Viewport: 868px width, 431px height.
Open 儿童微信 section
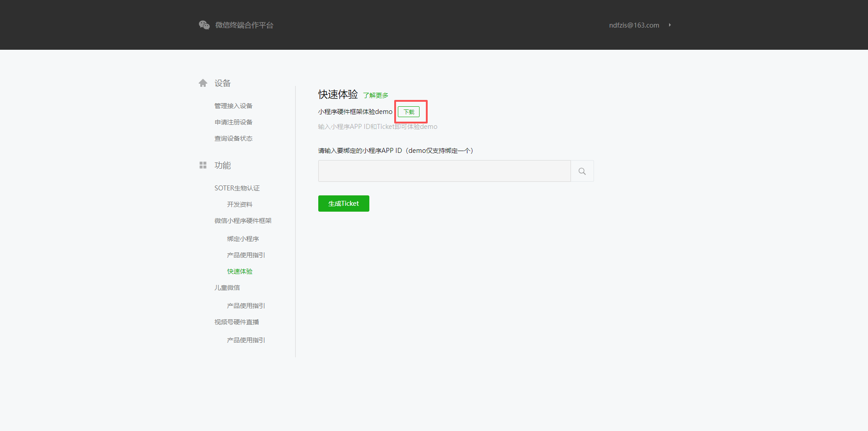coord(227,288)
